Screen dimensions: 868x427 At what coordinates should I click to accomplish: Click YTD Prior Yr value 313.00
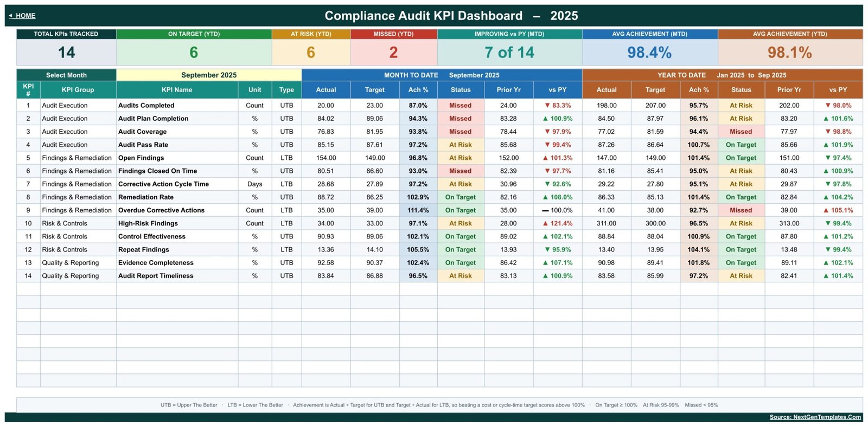pos(789,223)
